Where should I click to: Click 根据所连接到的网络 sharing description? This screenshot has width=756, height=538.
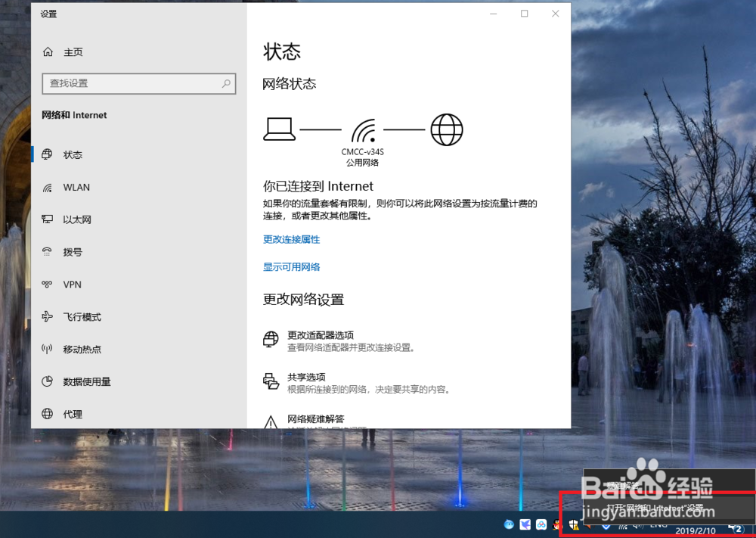(369, 390)
